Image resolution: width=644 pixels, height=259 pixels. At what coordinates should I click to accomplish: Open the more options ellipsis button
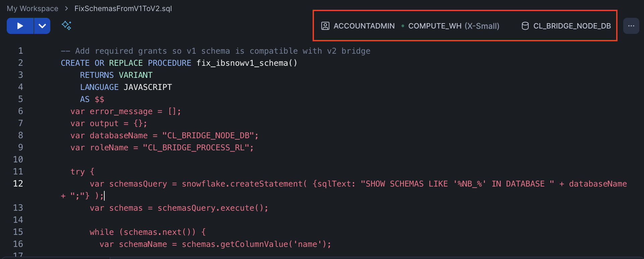click(x=631, y=26)
